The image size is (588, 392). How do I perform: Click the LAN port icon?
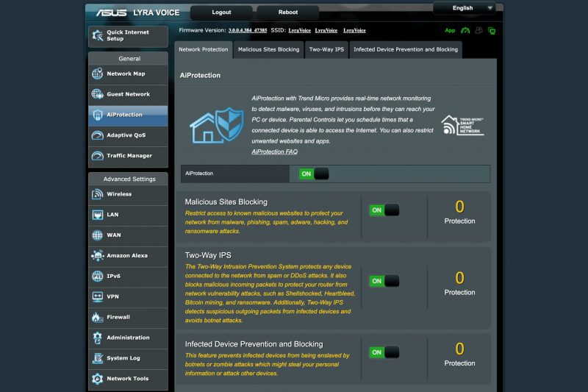pos(98,215)
